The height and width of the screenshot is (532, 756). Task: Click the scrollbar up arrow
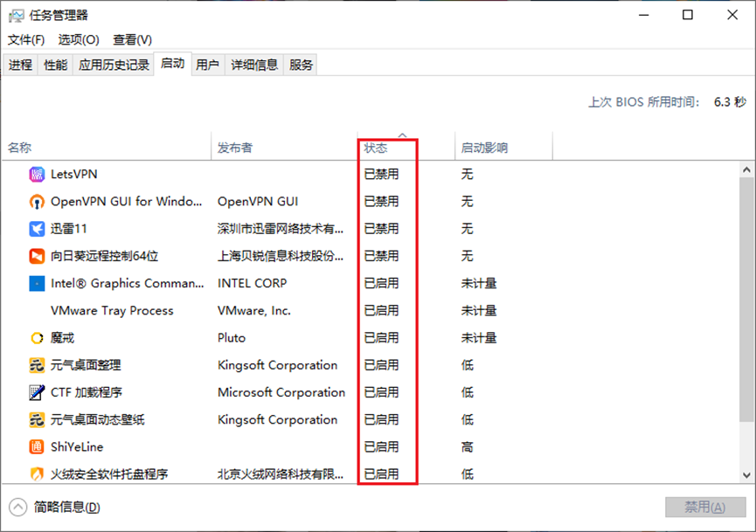[746, 169]
